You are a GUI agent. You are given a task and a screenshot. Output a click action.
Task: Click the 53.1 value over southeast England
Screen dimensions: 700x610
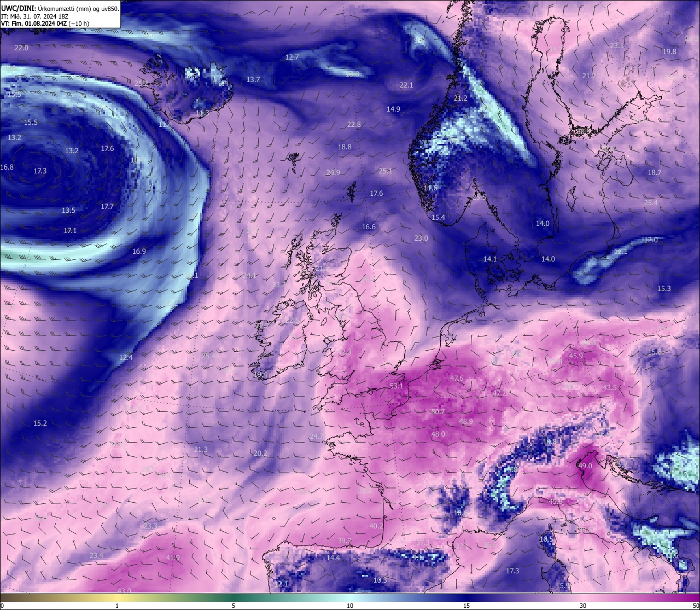coord(396,386)
